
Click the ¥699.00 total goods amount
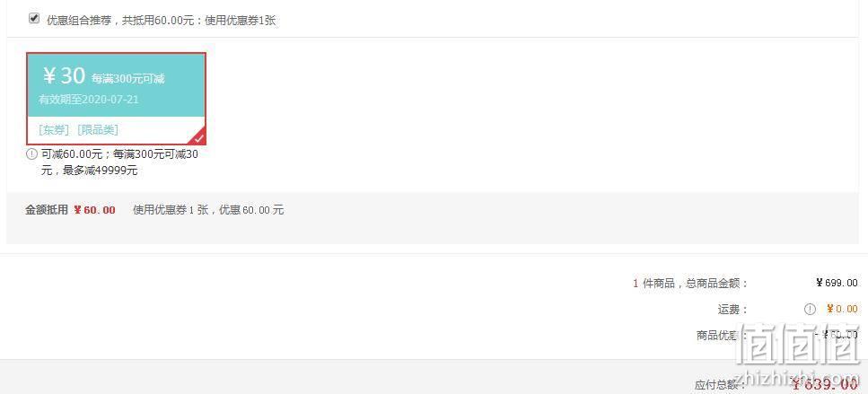tap(837, 283)
